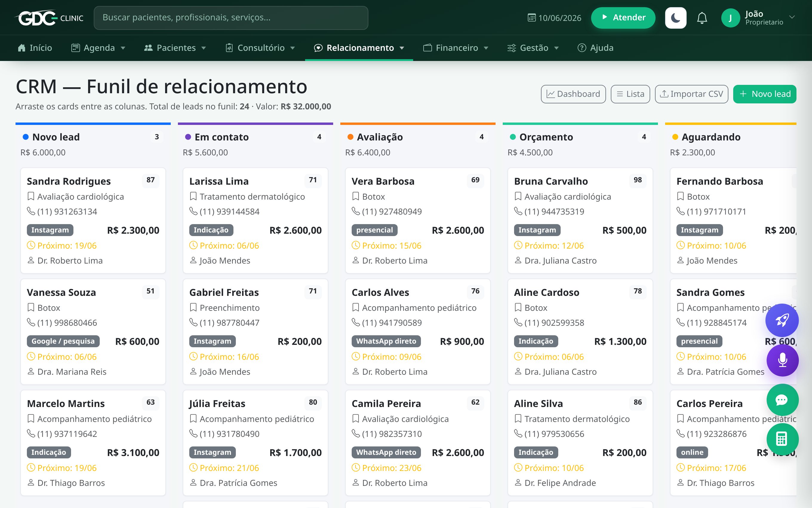Click score badge 98 on Bruna Carvalho
Screen dimensions: 812x508
click(638, 180)
